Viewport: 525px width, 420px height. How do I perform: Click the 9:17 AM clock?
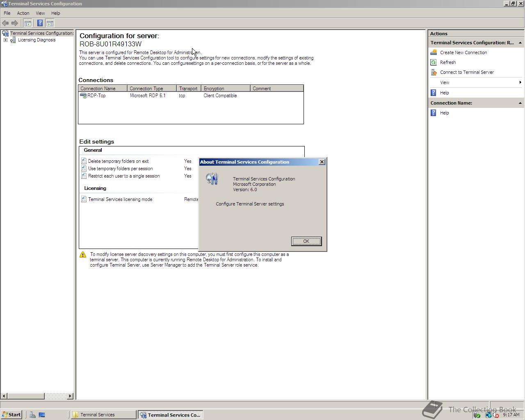click(511, 415)
